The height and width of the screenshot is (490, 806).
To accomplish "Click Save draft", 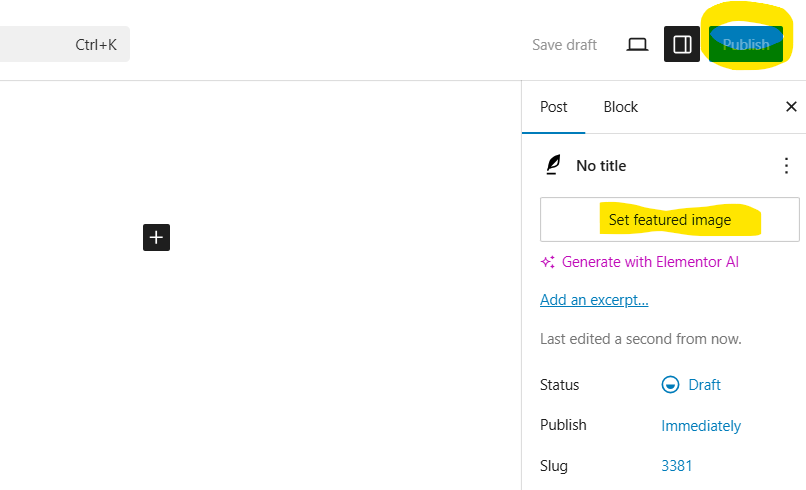I will pos(564,44).
